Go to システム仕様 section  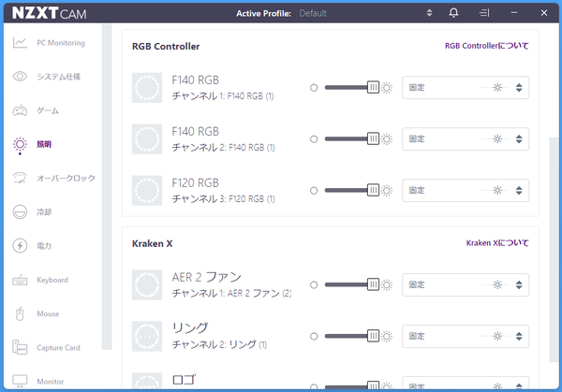pos(58,77)
